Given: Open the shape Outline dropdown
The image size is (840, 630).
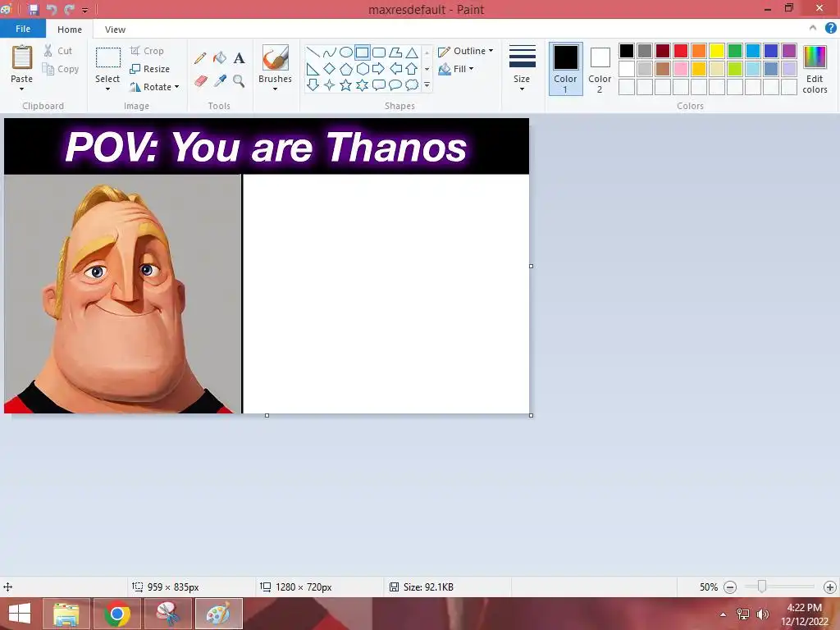Looking at the screenshot, I should click(466, 51).
